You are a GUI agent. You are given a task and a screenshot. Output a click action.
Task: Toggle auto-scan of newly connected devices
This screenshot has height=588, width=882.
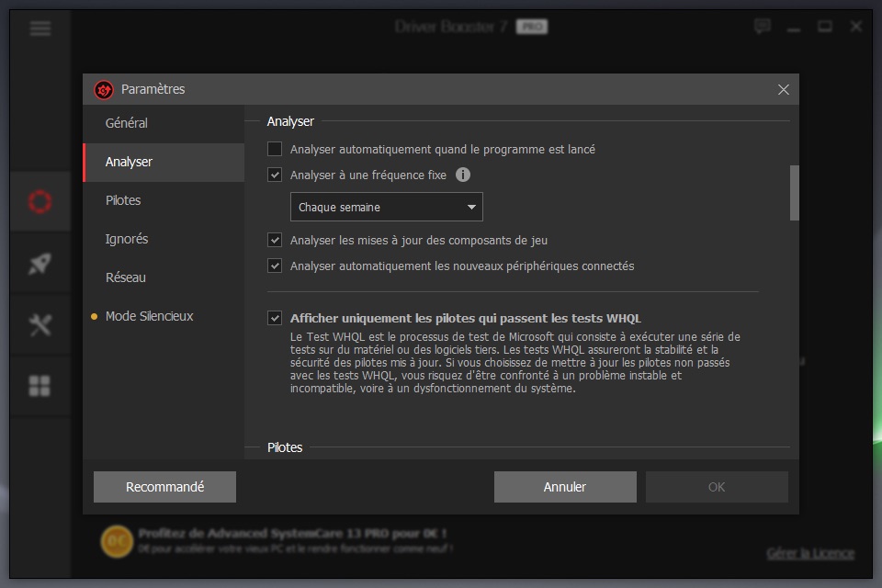click(275, 266)
